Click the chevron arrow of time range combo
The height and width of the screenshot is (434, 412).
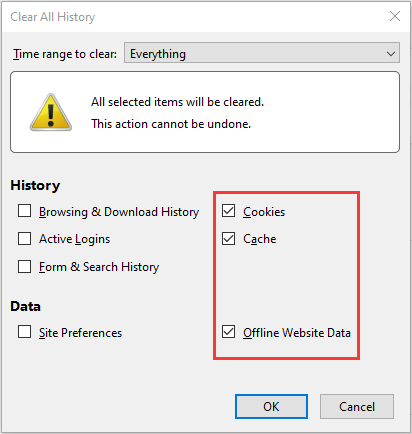tap(391, 53)
